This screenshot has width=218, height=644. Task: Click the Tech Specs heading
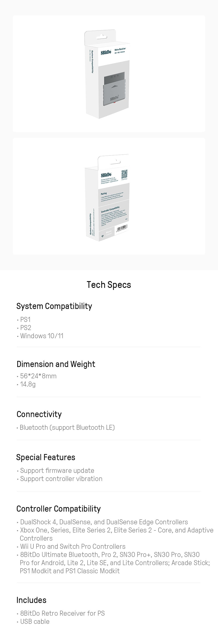coord(109,285)
